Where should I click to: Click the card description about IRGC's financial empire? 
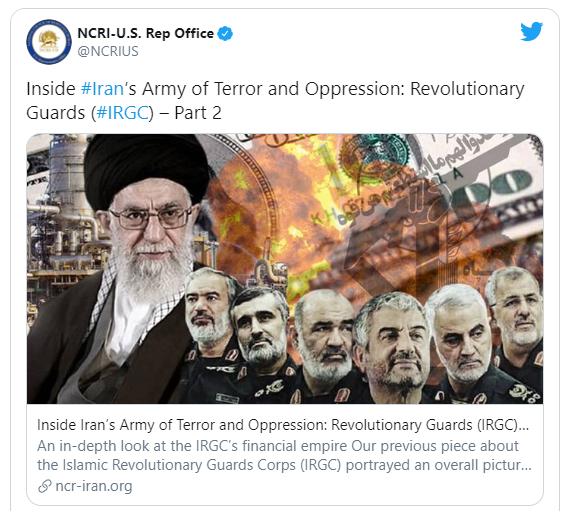coord(284,455)
